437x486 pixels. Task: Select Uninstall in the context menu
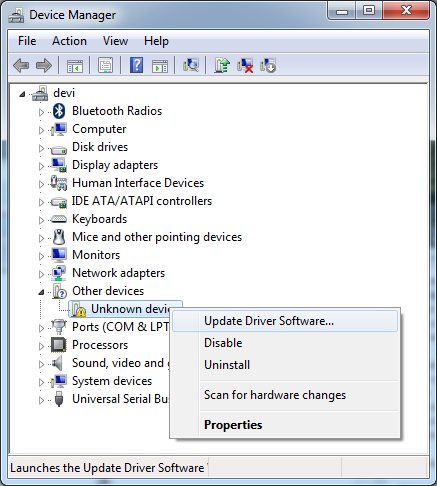(227, 365)
